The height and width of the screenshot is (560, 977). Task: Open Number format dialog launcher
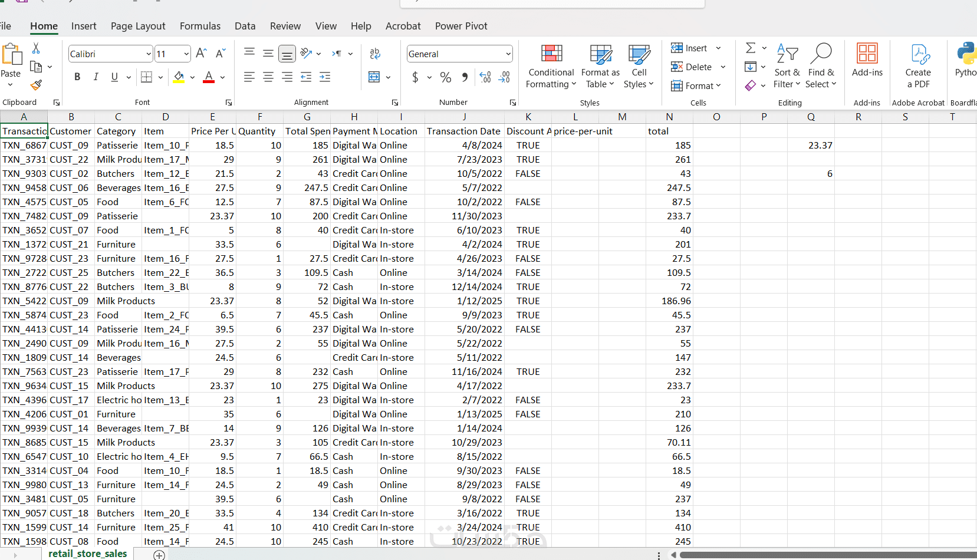tap(513, 103)
